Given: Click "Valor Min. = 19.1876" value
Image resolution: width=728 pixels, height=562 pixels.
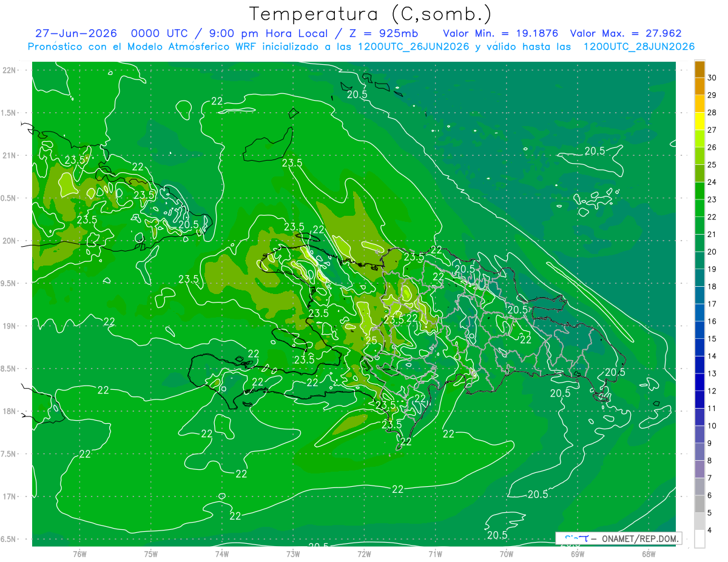Looking at the screenshot, I should point(499,34).
